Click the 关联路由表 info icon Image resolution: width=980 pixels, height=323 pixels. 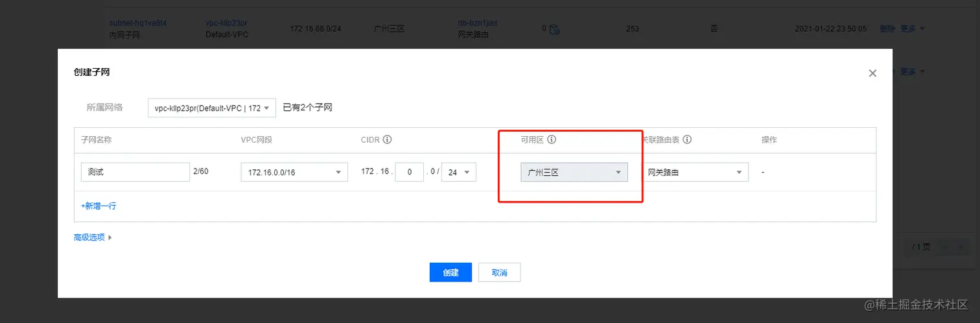(x=687, y=139)
